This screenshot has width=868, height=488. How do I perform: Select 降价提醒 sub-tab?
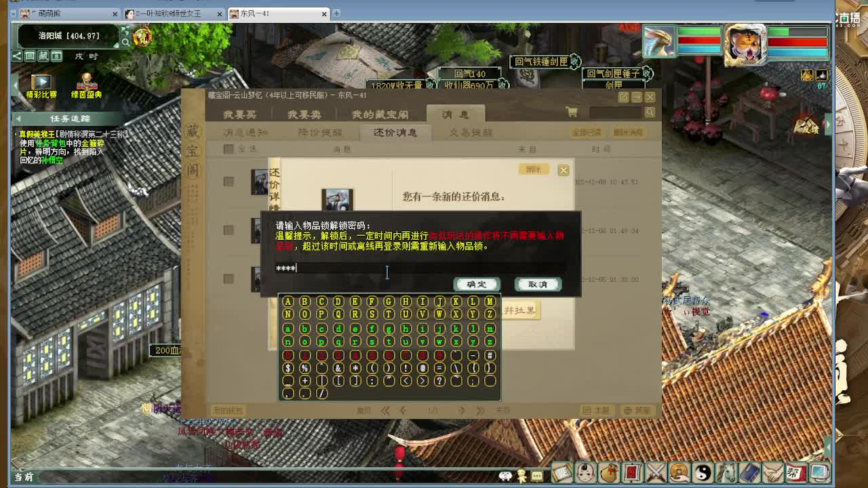click(320, 133)
